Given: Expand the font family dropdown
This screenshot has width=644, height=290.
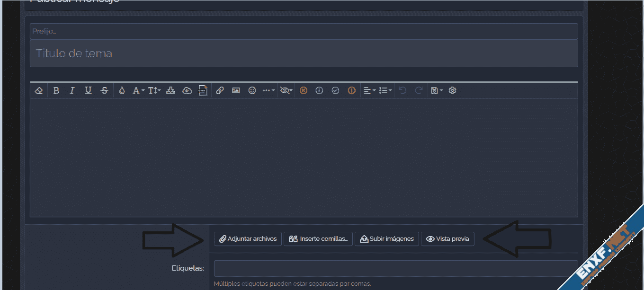Looking at the screenshot, I should 138,90.
